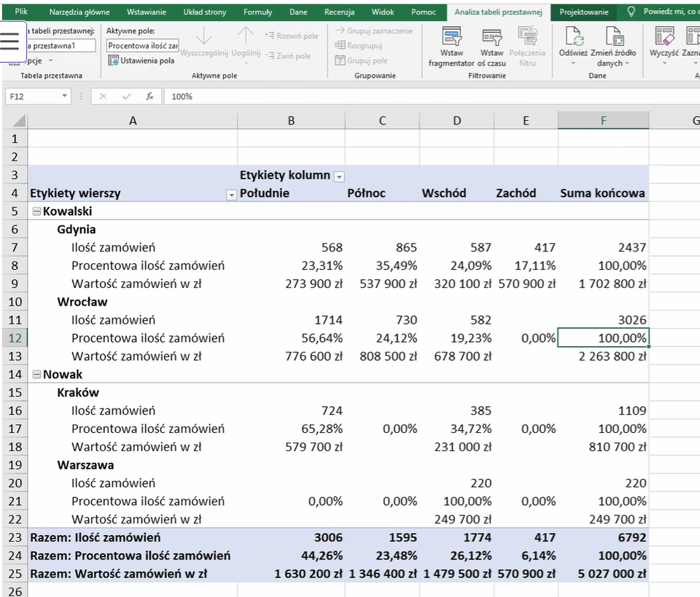Screen dimensions: 700x597
Task: Switch to the Wstawianie ribbon tab
Action: pos(146,12)
